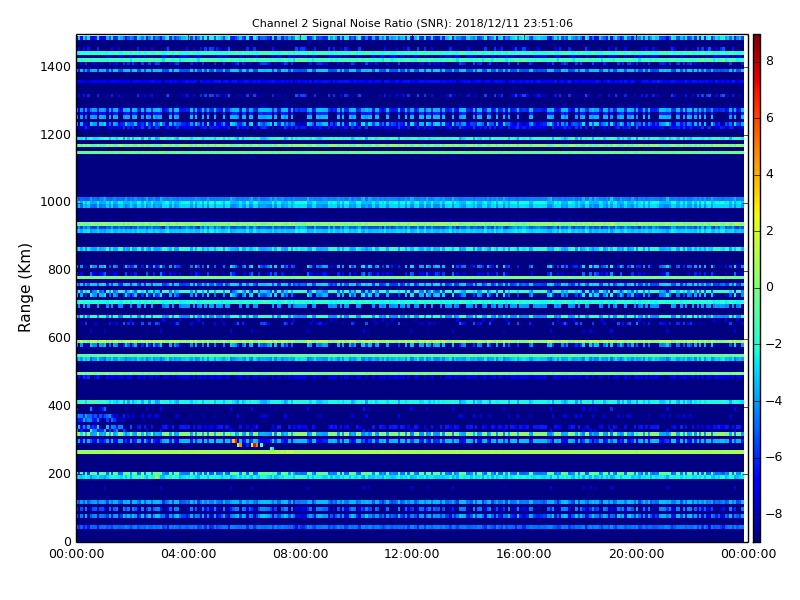The width and height of the screenshot is (800, 600).
Task: Click the colorbar label 8
Action: [x=770, y=61]
